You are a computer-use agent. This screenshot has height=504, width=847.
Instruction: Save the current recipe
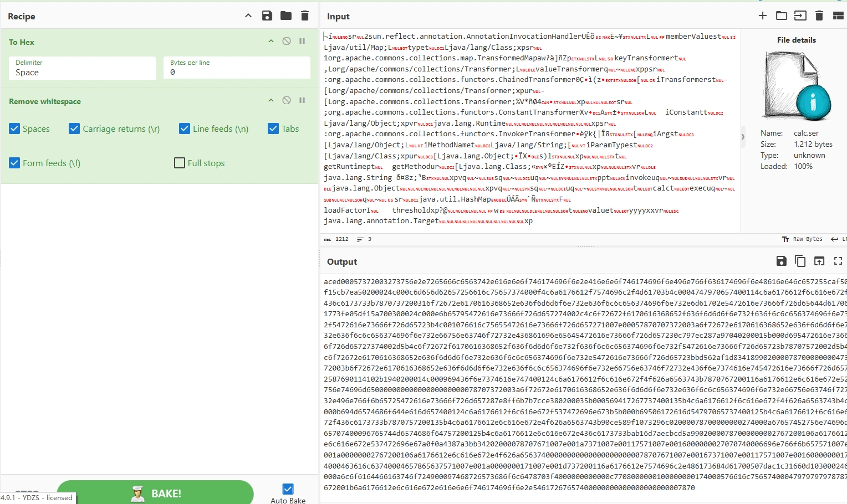(267, 16)
